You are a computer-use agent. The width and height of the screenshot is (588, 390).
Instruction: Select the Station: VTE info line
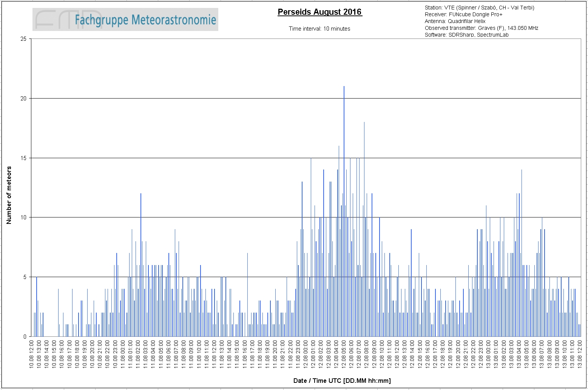tap(479, 8)
